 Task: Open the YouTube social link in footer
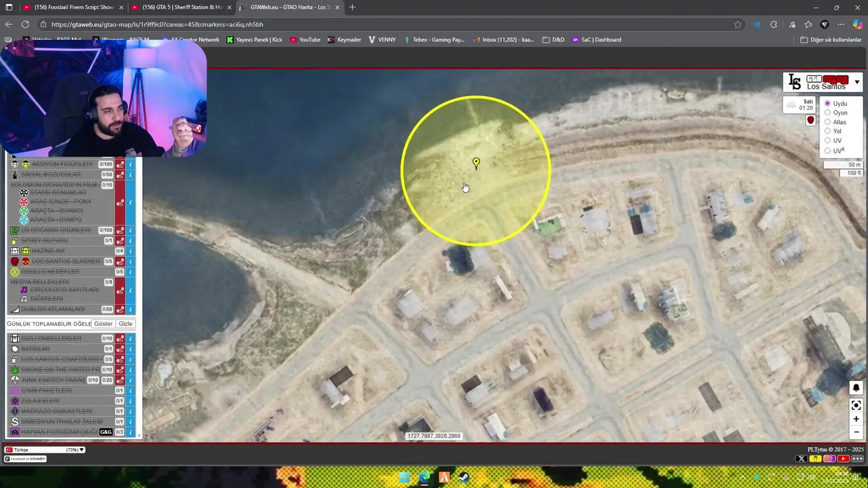tap(844, 459)
